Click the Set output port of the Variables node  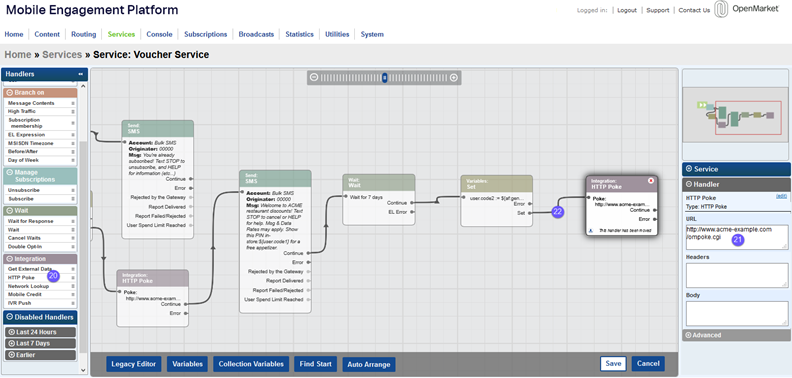529,213
